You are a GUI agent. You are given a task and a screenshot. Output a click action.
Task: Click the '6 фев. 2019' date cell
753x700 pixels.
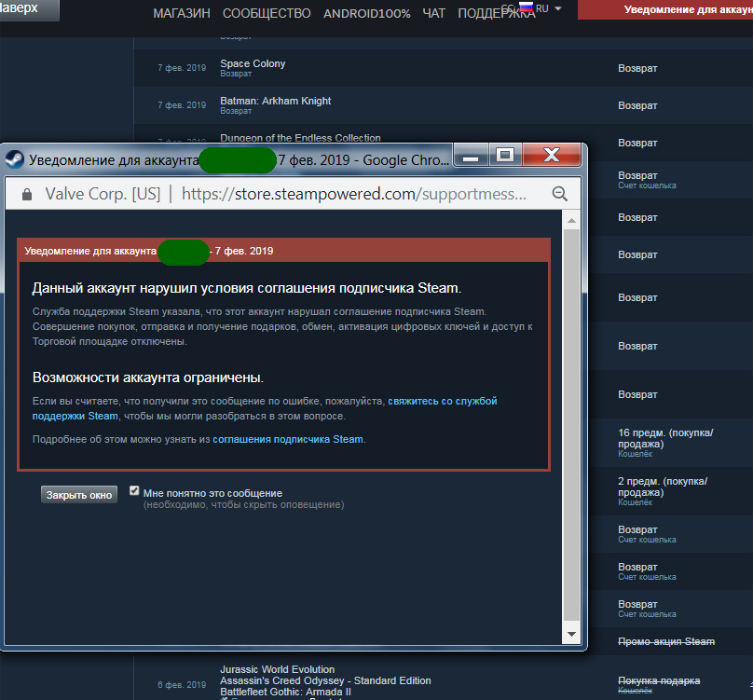coord(182,685)
